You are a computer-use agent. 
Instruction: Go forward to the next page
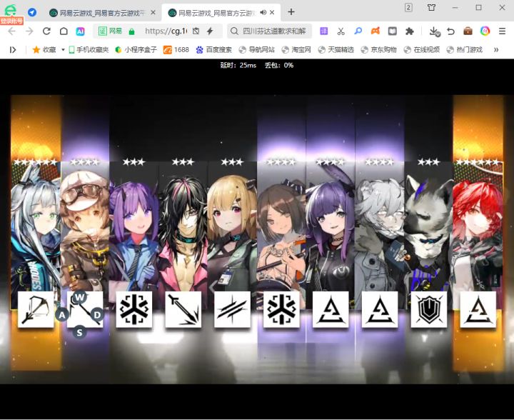(29, 31)
